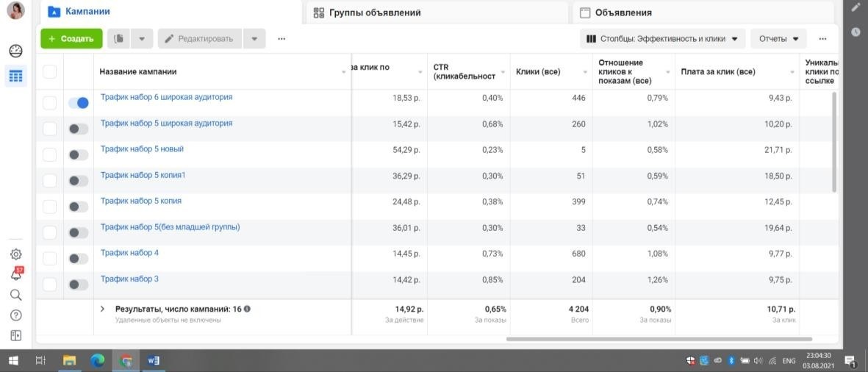The width and height of the screenshot is (868, 372).
Task: Expand the Результаты, число кампаний row
Action: coord(102,309)
